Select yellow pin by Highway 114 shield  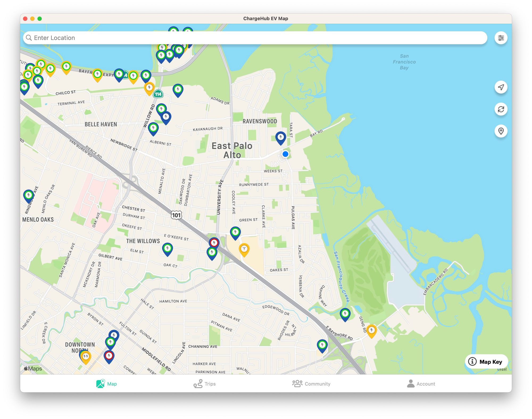coord(149,89)
